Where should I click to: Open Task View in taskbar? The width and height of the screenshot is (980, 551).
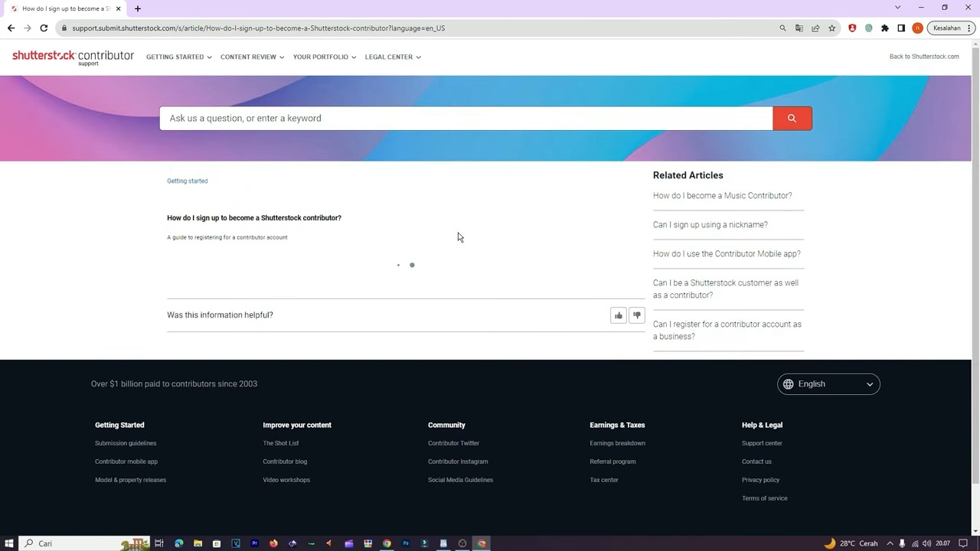(159, 543)
